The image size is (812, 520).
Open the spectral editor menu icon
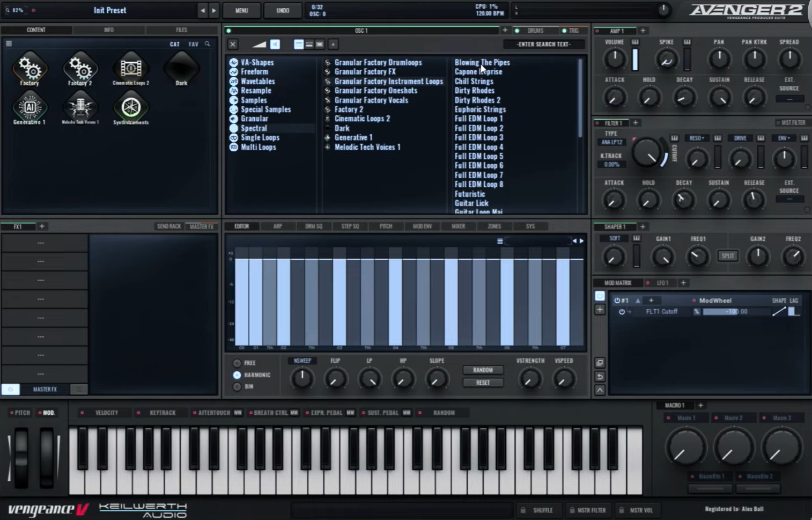[x=500, y=241]
